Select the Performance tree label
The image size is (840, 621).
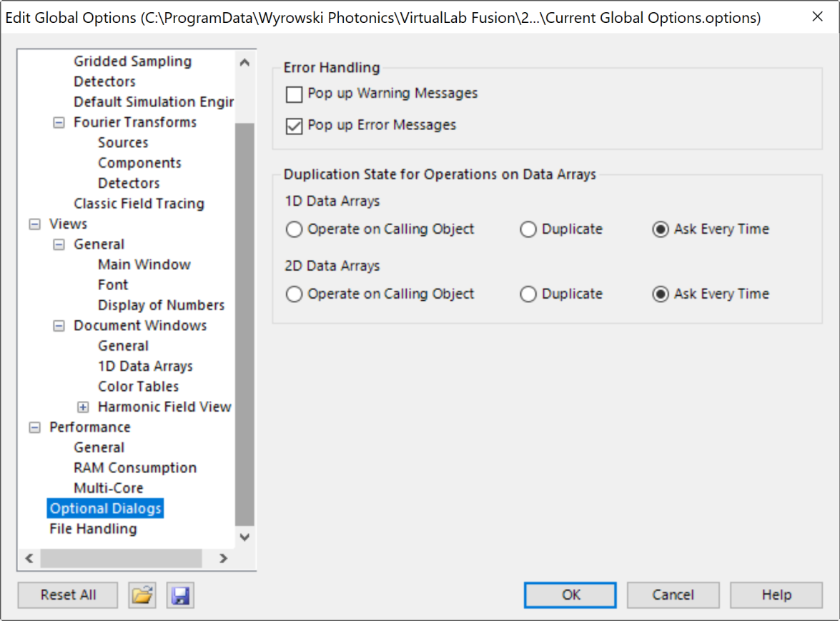point(90,427)
